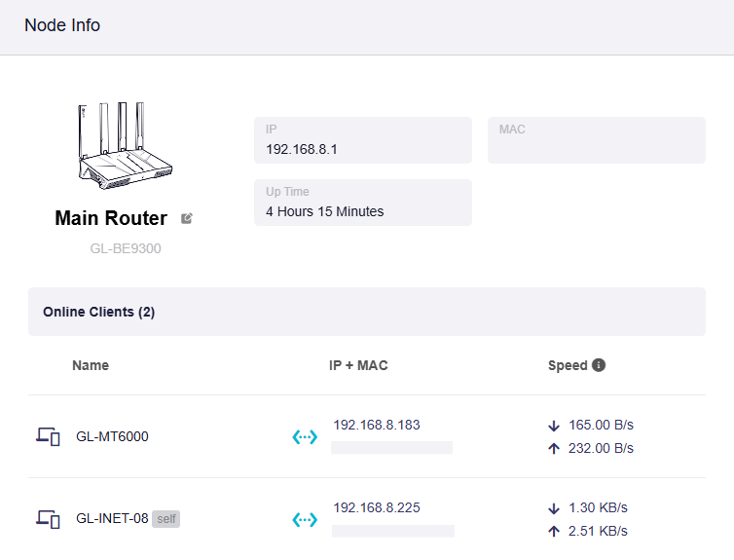The height and width of the screenshot is (560, 734).
Task: Click the hidden MAC bar under 192.168.8.183
Action: pos(391,448)
